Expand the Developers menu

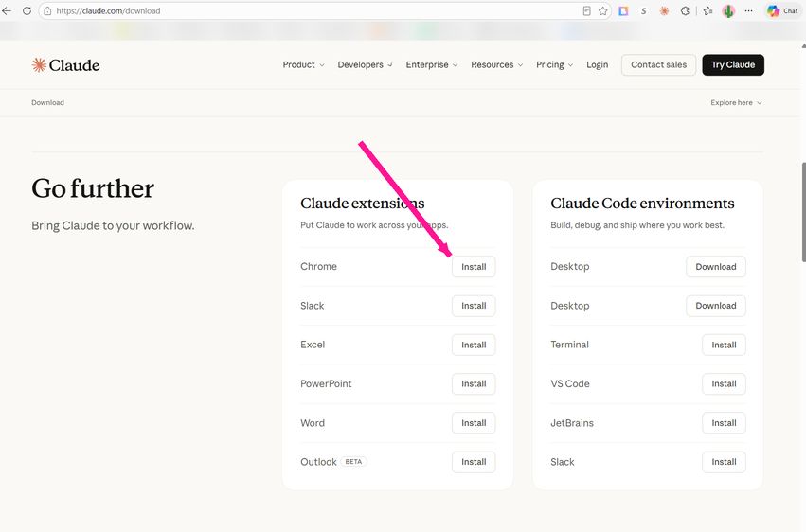(x=365, y=64)
